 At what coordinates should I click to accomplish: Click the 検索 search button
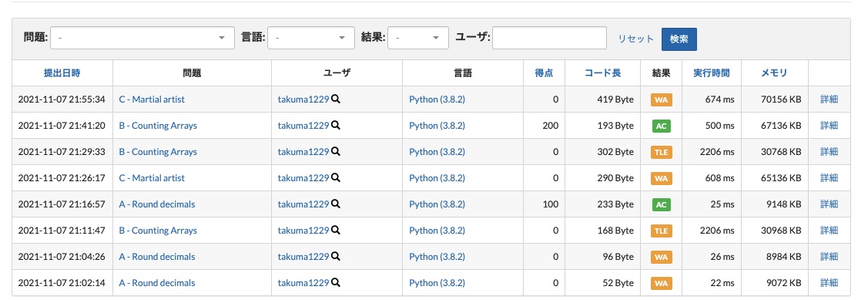[x=679, y=39]
